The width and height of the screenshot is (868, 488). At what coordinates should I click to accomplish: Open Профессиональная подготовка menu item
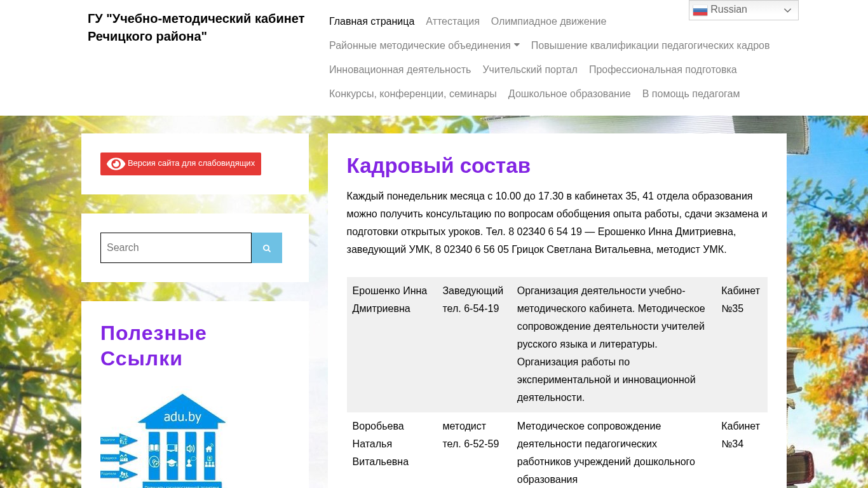(663, 70)
